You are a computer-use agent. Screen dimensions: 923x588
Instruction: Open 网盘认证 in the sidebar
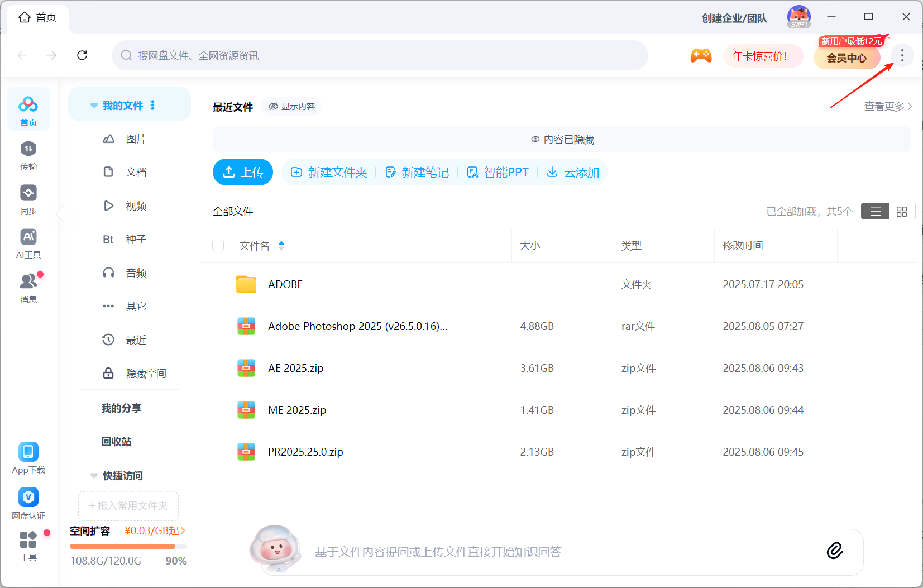[28, 503]
